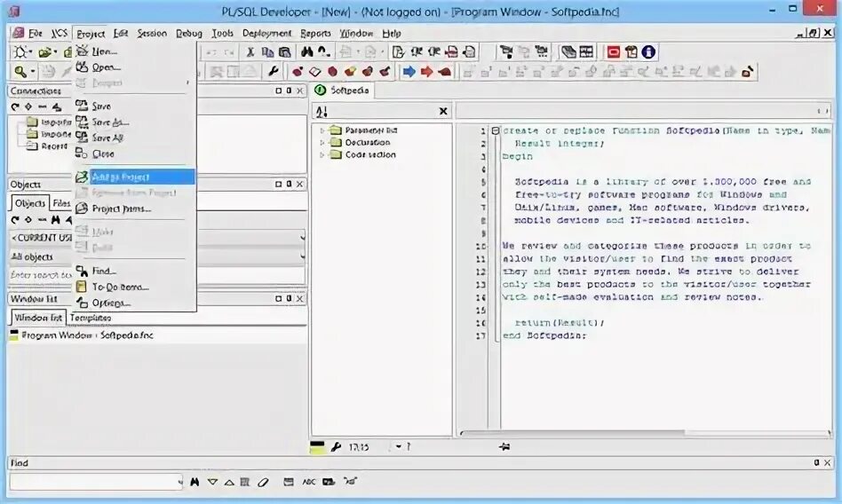
Task: Expand the Parameter list tree node
Action: pyautogui.click(x=322, y=130)
